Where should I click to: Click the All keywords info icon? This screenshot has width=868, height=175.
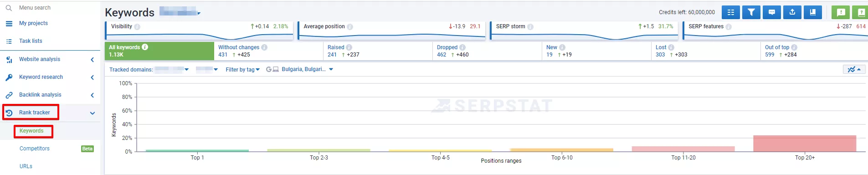145,47
